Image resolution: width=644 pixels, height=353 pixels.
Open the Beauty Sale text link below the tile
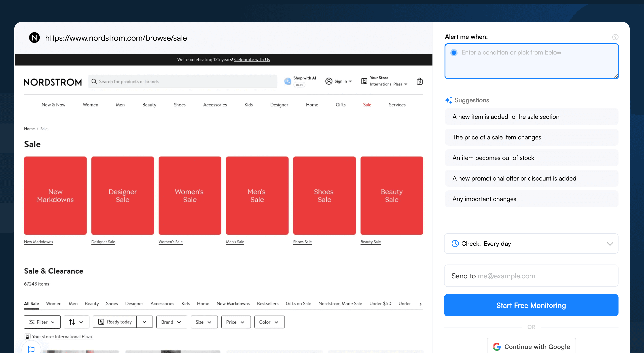point(371,242)
